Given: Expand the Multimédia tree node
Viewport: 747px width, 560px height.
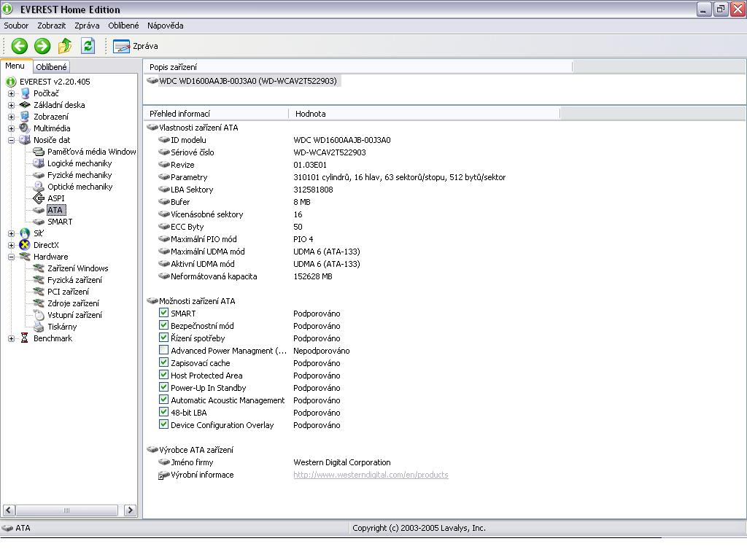Looking at the screenshot, I should click(x=11, y=128).
